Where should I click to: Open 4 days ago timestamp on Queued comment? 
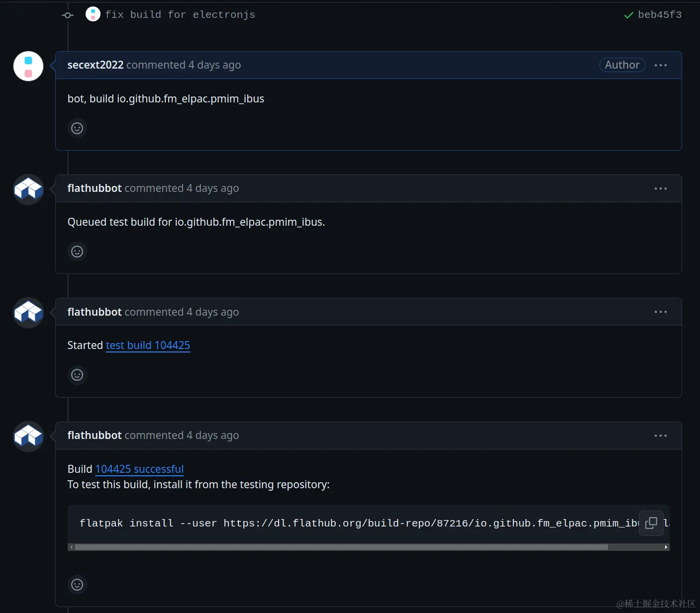[212, 188]
